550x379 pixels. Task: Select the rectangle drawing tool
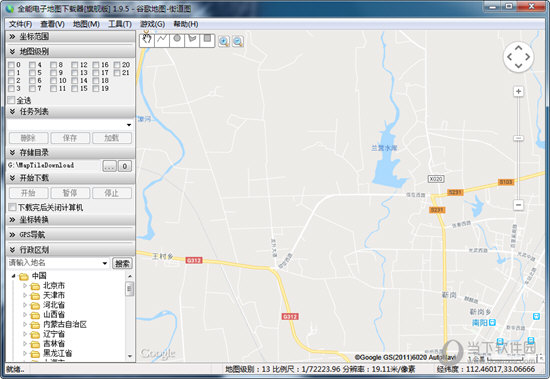[x=207, y=40]
